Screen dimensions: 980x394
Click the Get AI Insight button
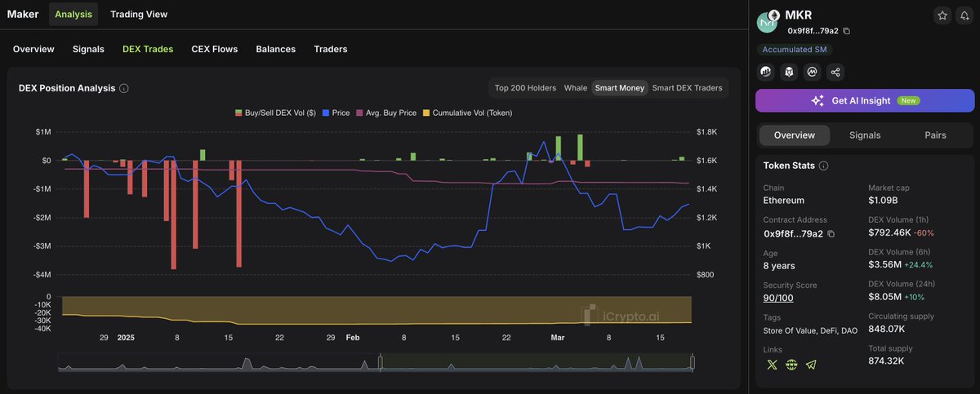(x=865, y=100)
